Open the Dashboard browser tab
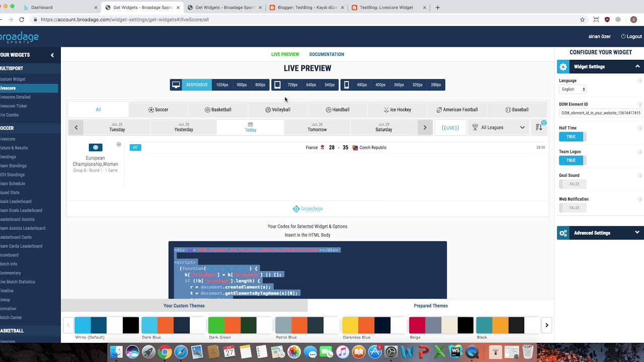The width and height of the screenshot is (644, 362). pos(59,8)
